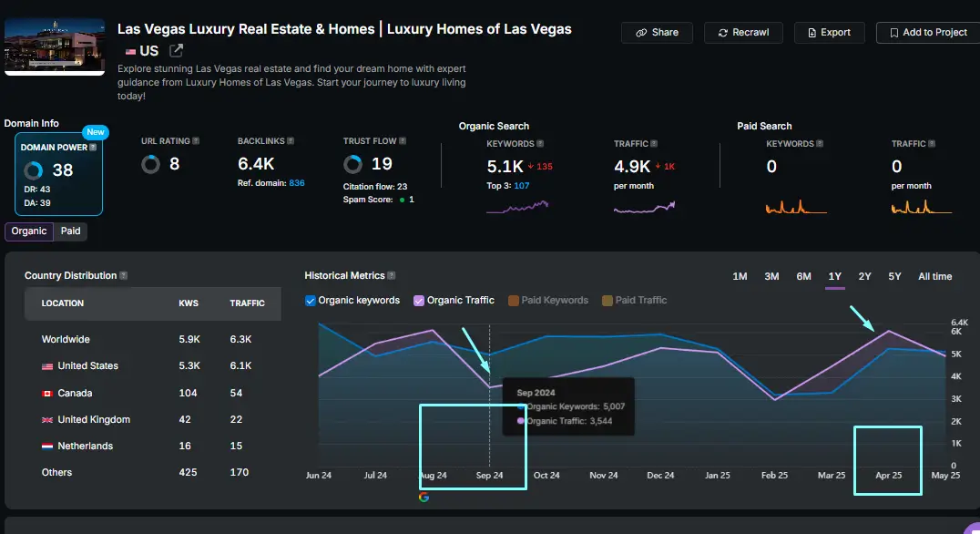
Task: Click the Paid Search Keywords help icon
Action: (820, 143)
